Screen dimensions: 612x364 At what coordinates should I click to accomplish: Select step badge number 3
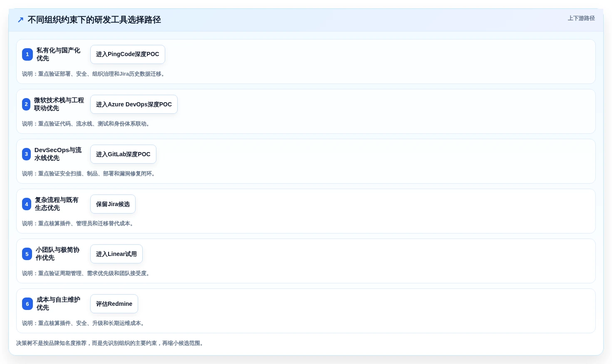[26, 154]
